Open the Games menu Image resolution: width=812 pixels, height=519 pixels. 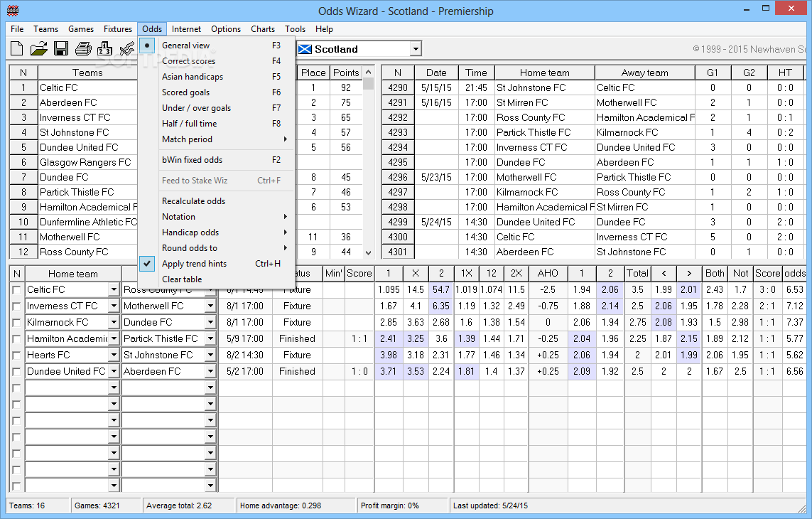tap(81, 29)
